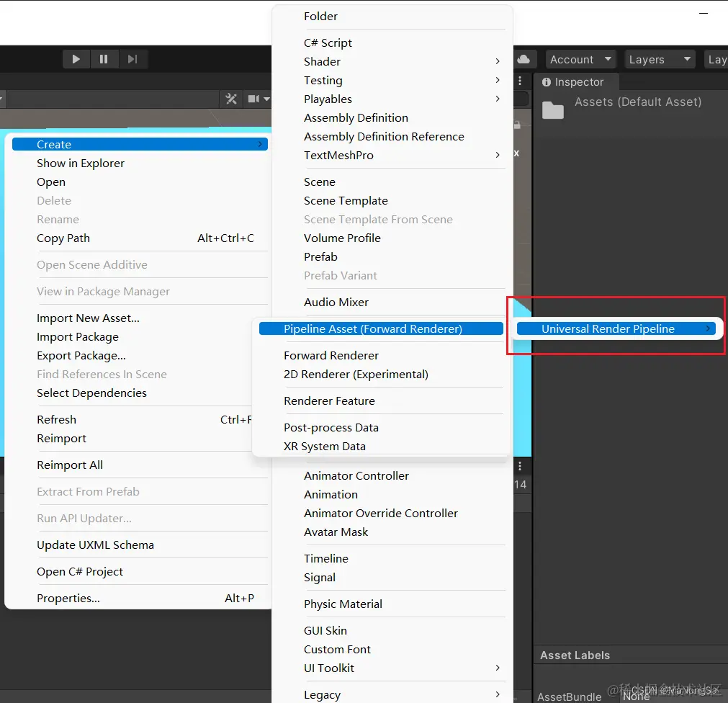Viewport: 728px width, 703px height.
Task: Choose Show in Explorer
Action: tap(140, 164)
